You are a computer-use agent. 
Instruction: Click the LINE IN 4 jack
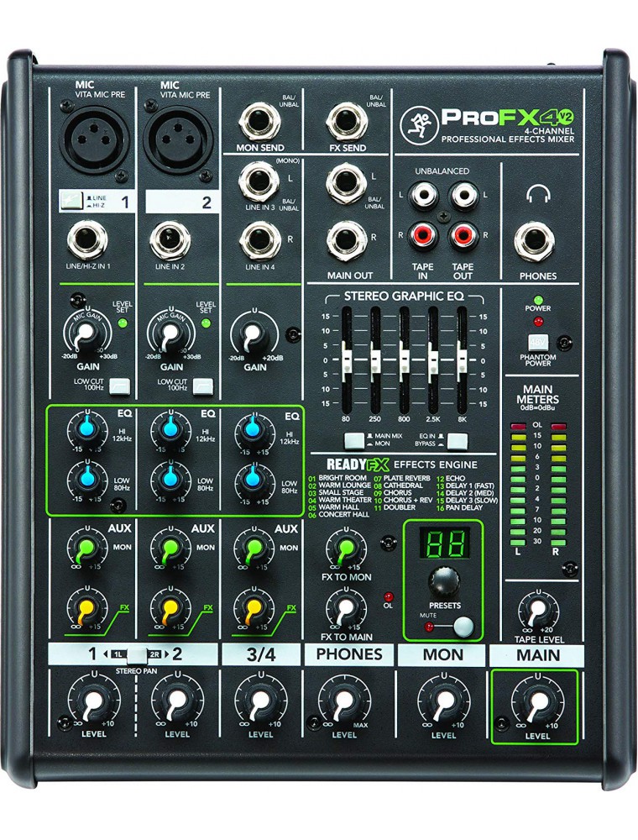coord(259,241)
